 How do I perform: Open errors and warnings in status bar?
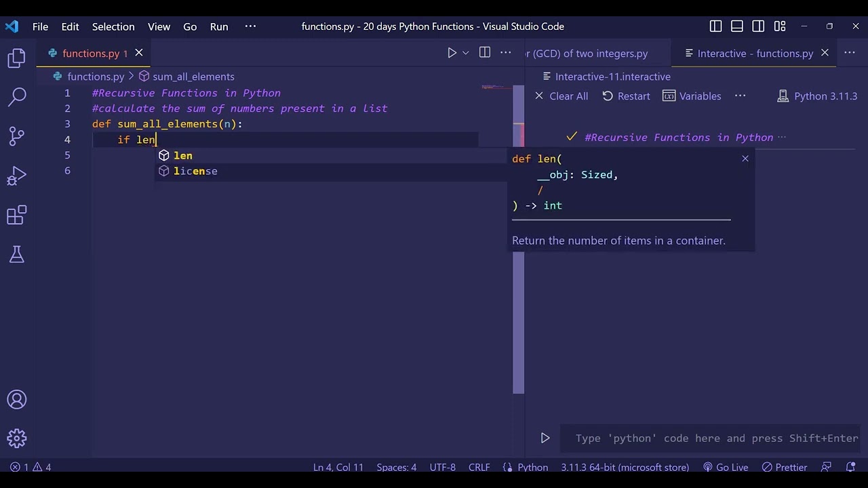pos(31,467)
